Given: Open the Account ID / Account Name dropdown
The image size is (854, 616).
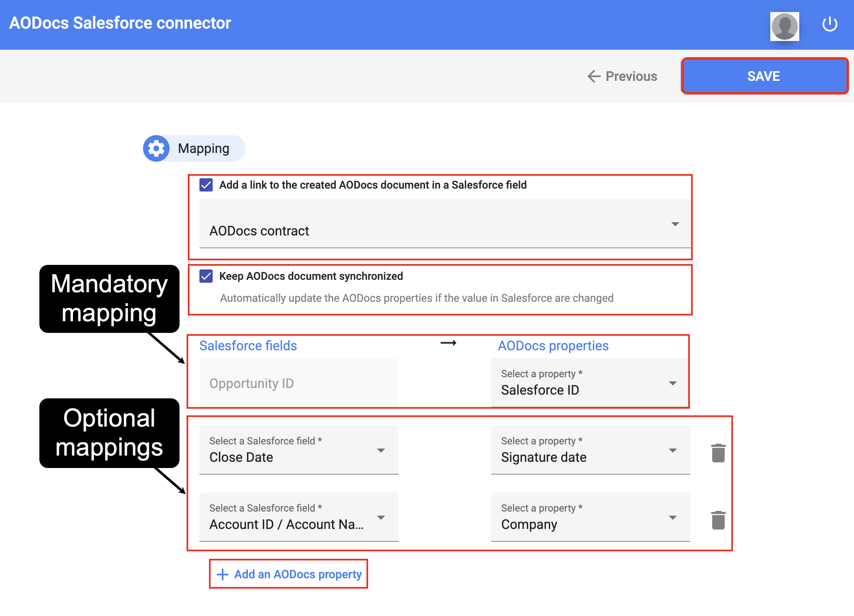Looking at the screenshot, I should pyautogui.click(x=299, y=517).
